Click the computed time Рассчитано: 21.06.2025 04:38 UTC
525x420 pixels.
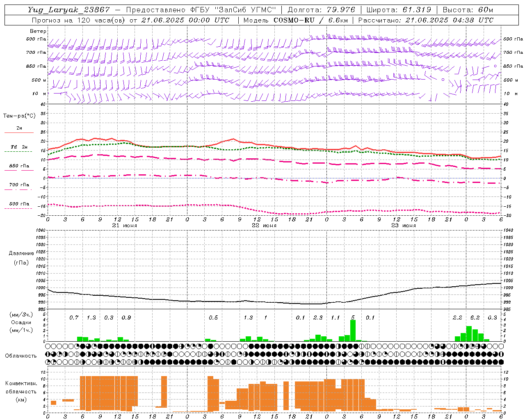426,20
